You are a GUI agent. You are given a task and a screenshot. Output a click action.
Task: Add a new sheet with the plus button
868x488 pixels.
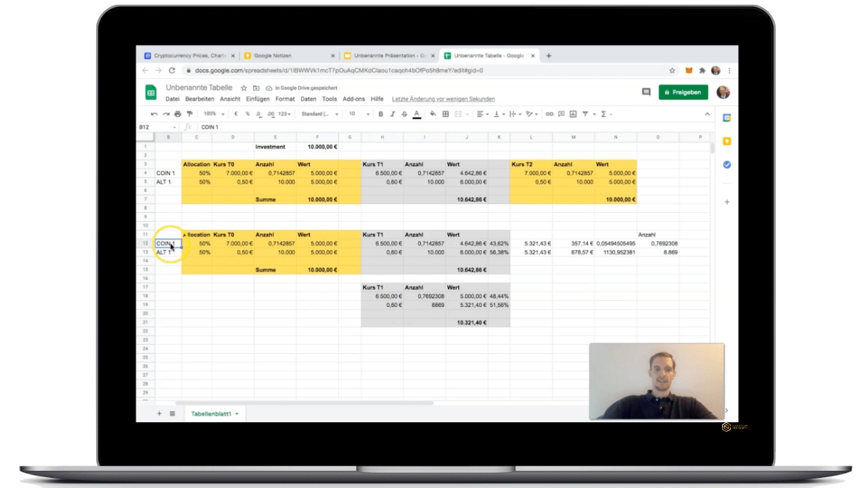pyautogui.click(x=159, y=413)
